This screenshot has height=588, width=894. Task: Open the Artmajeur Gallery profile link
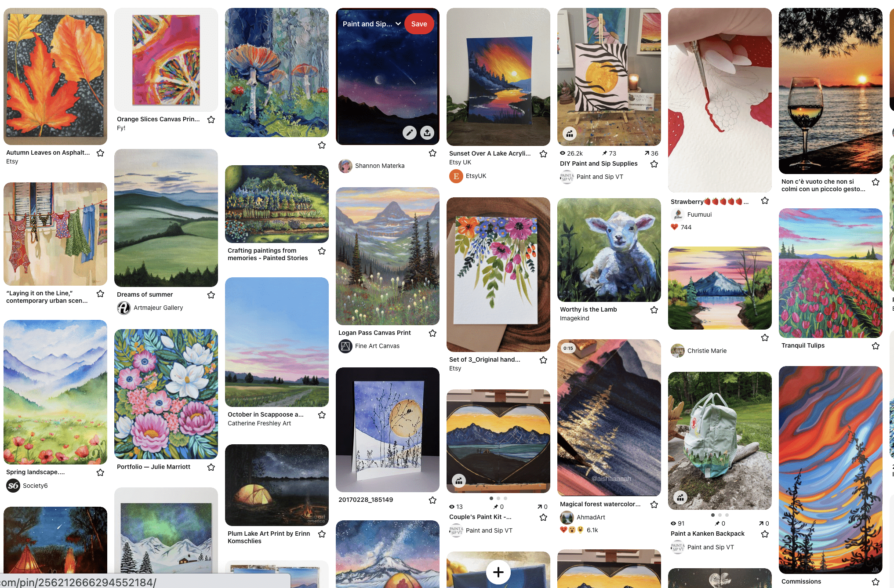pyautogui.click(x=158, y=308)
